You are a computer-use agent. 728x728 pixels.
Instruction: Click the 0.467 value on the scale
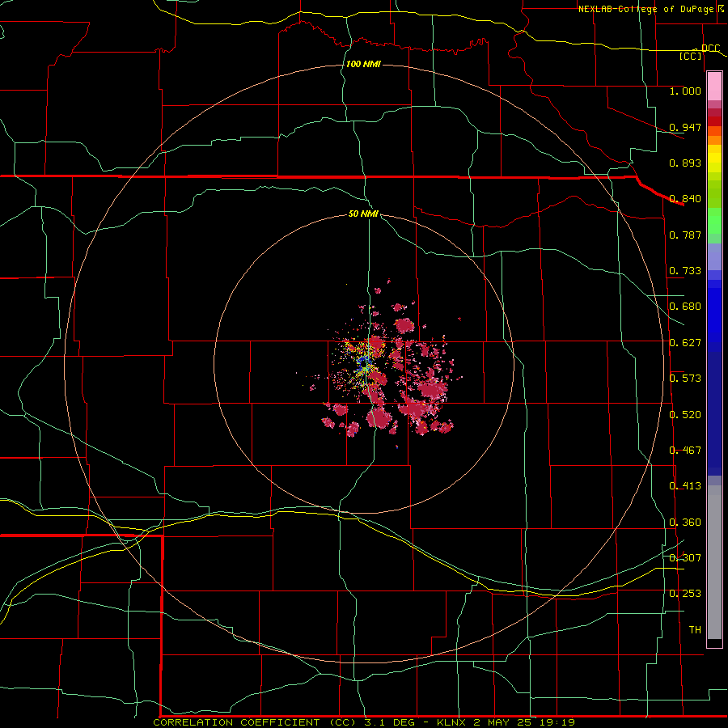click(685, 451)
